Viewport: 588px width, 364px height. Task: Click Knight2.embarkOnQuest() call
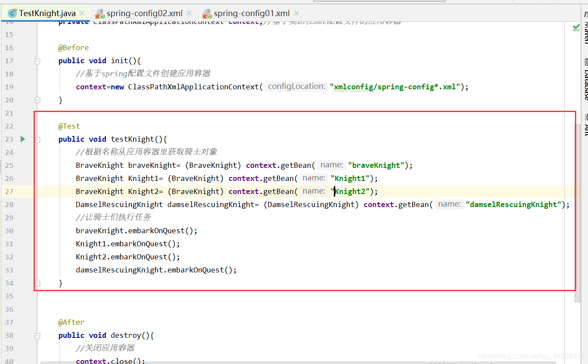click(x=128, y=257)
